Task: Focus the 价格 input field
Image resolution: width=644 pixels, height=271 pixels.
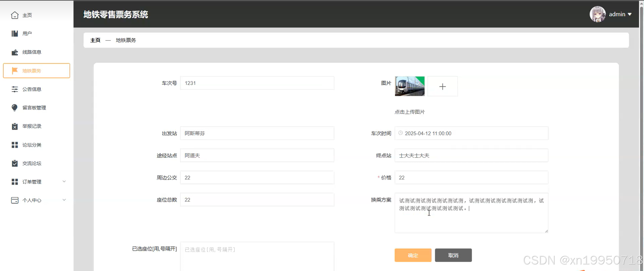Action: pyautogui.click(x=471, y=177)
